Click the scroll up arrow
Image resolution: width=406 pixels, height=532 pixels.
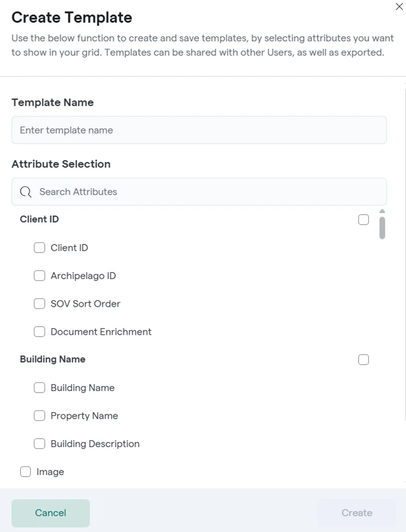click(x=382, y=211)
